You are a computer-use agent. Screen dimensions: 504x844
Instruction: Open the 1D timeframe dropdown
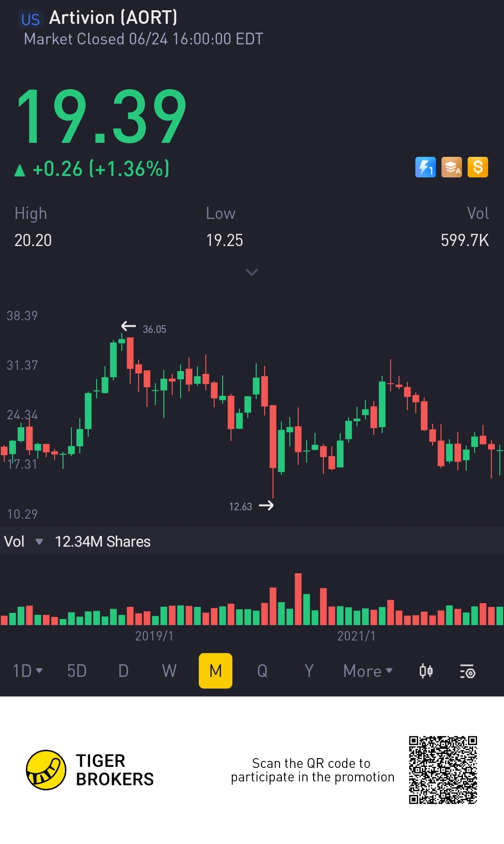click(27, 671)
